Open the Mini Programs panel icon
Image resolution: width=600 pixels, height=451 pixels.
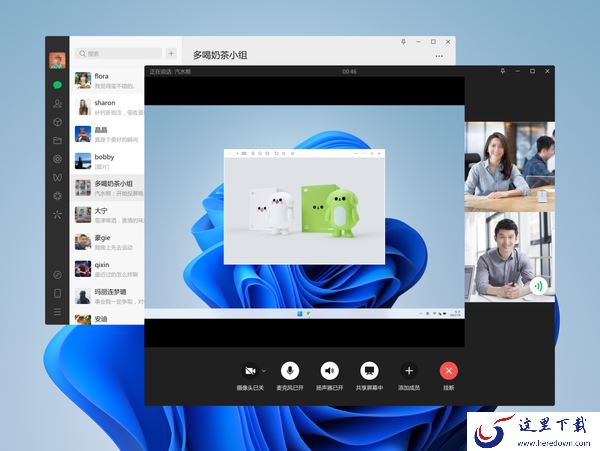[x=57, y=275]
